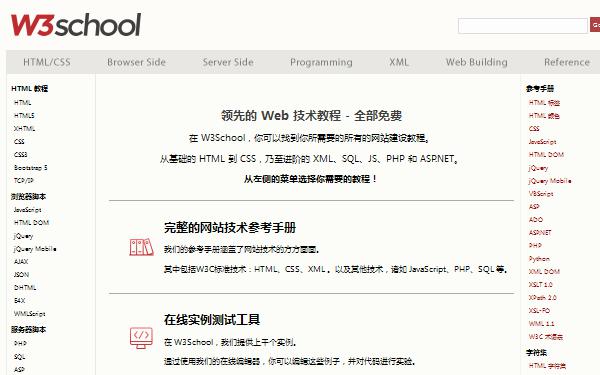
Task: Open the XHTML tutorial link
Action: click(24, 129)
